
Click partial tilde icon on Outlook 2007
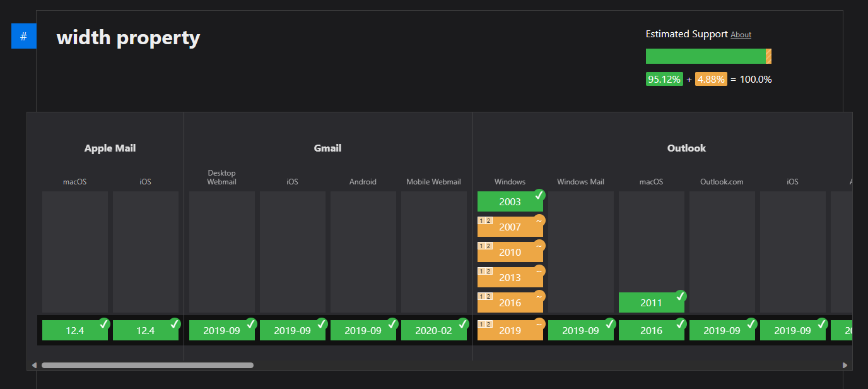click(x=539, y=220)
